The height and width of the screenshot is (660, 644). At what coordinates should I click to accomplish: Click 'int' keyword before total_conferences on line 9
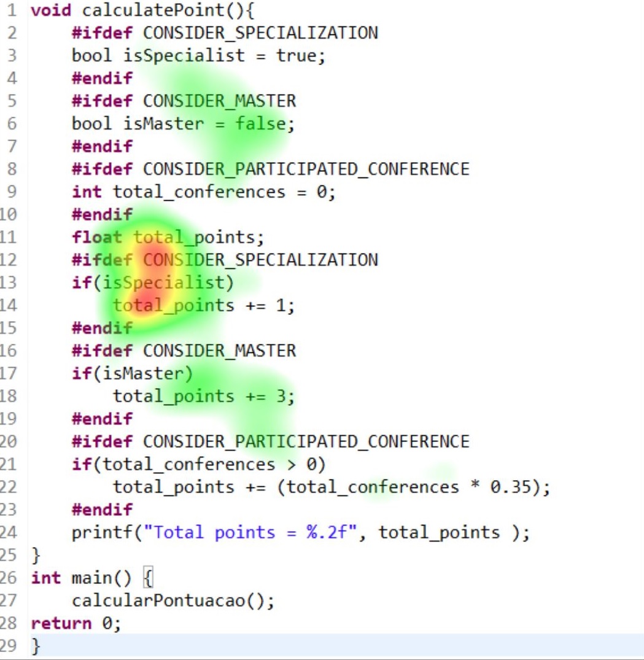click(x=87, y=192)
